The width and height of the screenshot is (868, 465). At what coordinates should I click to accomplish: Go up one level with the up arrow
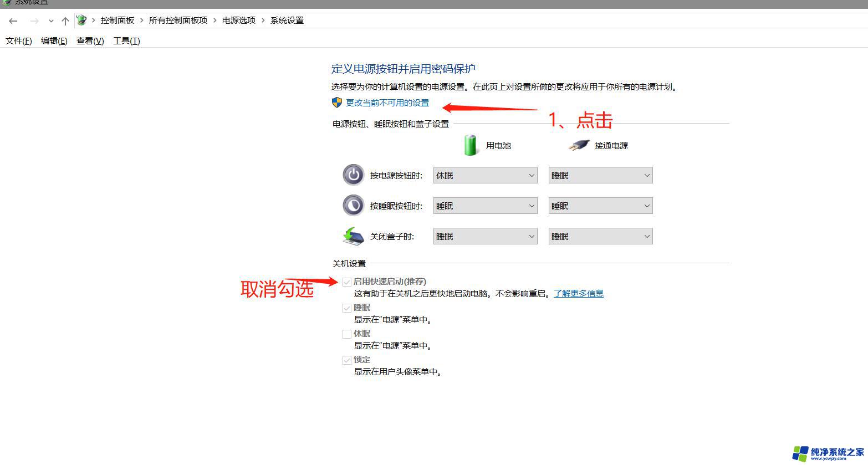[65, 21]
